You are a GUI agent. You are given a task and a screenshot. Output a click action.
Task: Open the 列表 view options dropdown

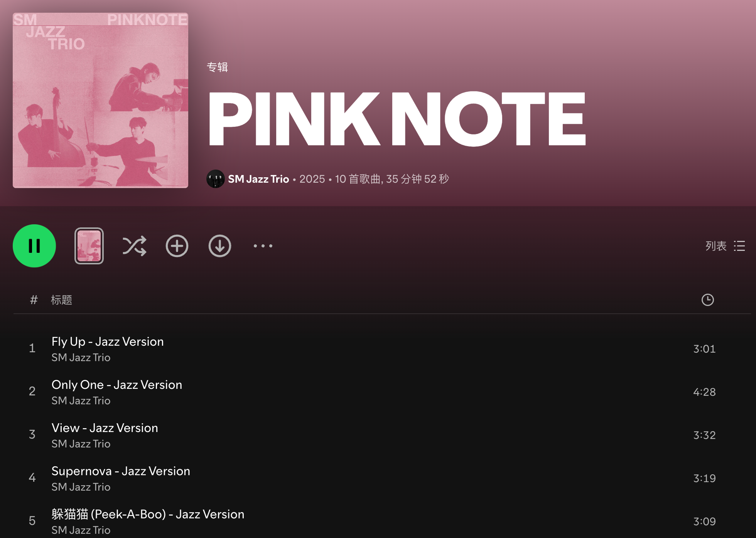725,246
